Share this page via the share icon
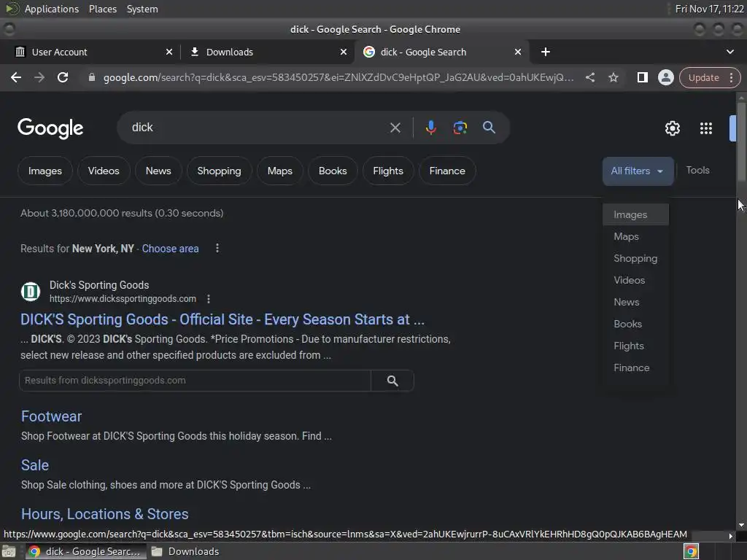Viewport: 747px width, 560px height. click(589, 77)
